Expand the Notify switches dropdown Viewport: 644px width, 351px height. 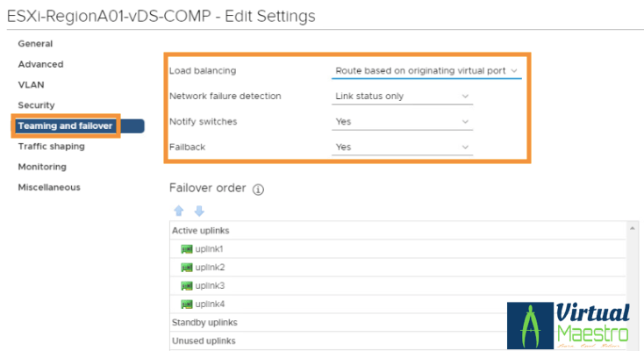(x=402, y=122)
